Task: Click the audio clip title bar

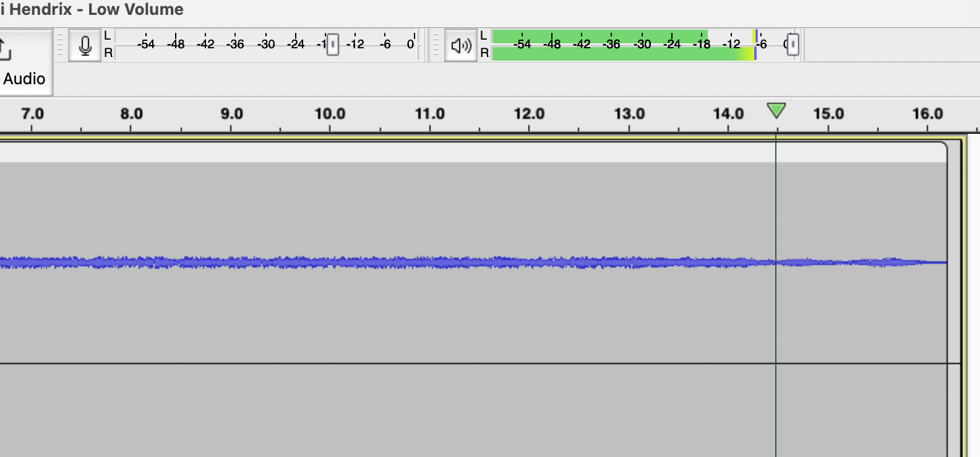Action: tap(473, 152)
